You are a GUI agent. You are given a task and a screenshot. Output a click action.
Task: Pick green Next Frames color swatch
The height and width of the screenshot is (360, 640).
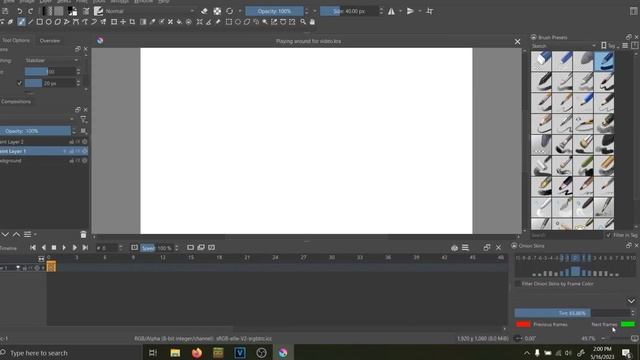tap(628, 324)
